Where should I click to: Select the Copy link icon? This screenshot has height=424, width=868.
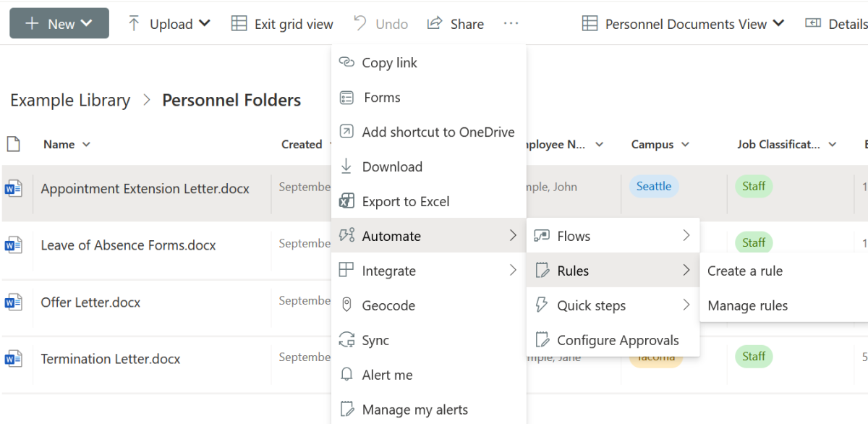pos(348,62)
